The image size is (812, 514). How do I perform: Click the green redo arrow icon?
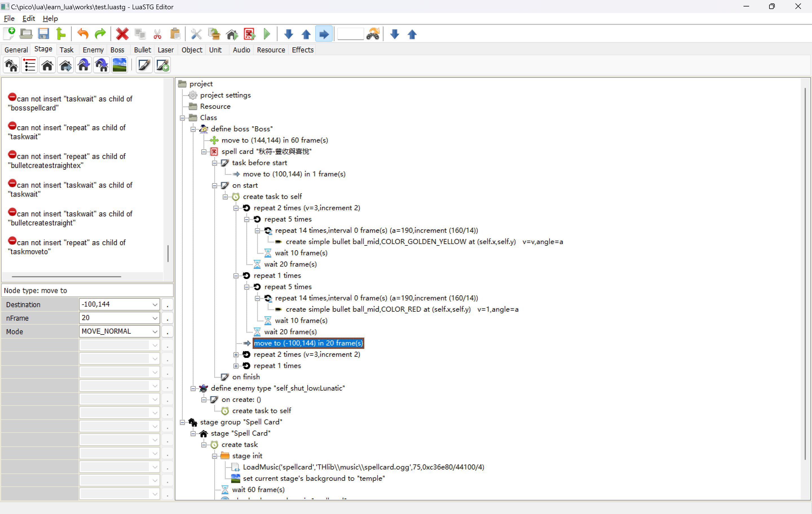tap(100, 34)
